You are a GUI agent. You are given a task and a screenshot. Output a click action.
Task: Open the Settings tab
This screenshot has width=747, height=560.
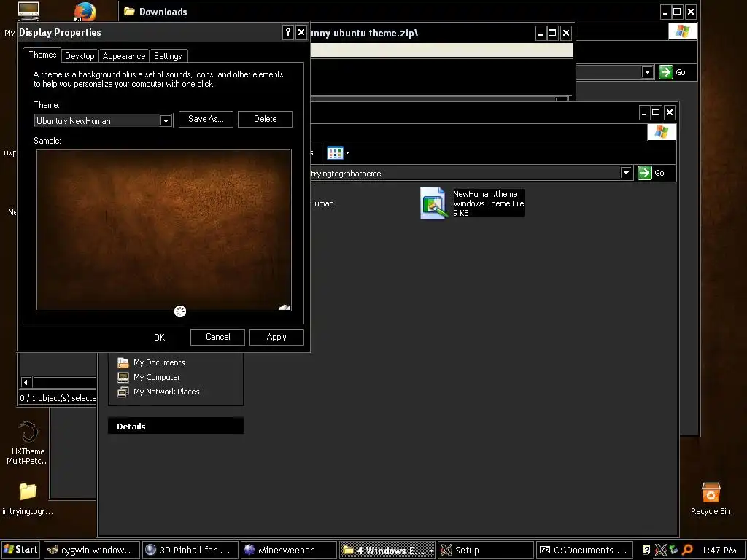[168, 55]
